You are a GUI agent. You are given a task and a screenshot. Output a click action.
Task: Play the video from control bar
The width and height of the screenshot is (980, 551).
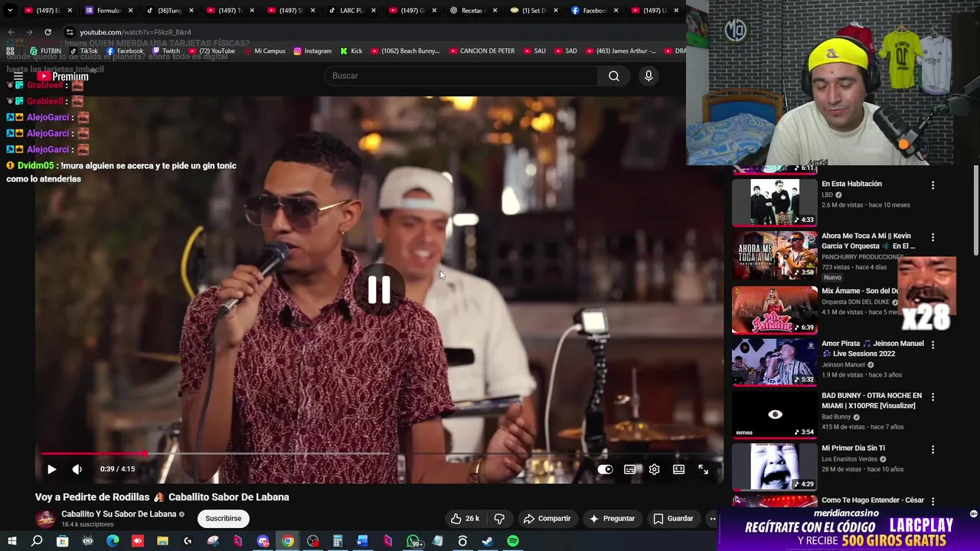(x=51, y=469)
